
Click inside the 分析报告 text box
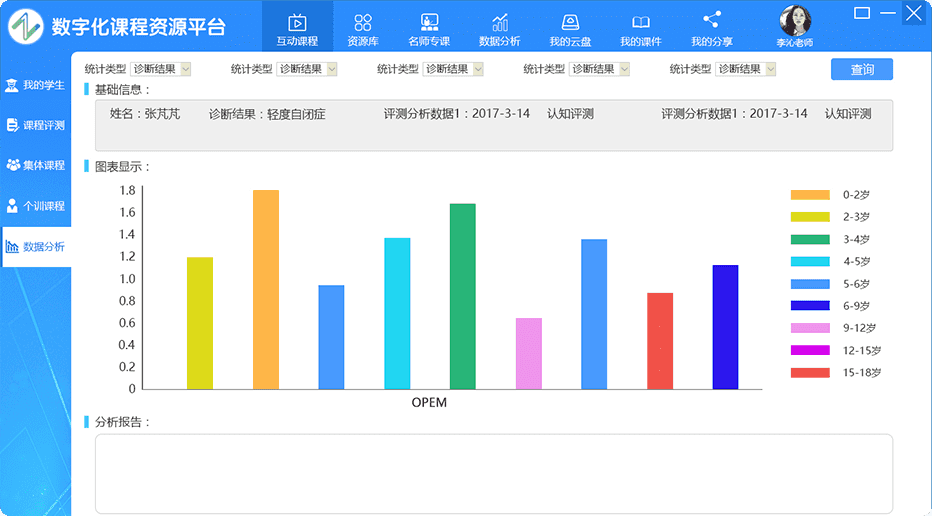tap(493, 473)
